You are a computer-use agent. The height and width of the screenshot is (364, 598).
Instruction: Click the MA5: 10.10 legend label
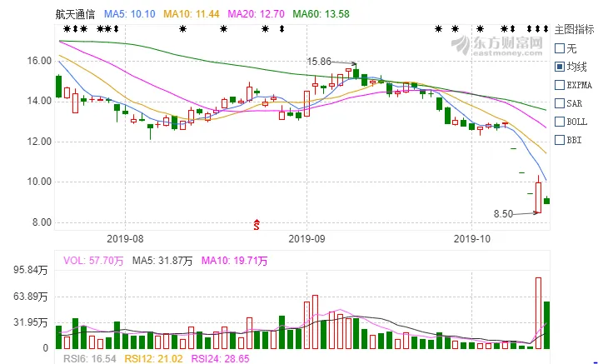[130, 14]
